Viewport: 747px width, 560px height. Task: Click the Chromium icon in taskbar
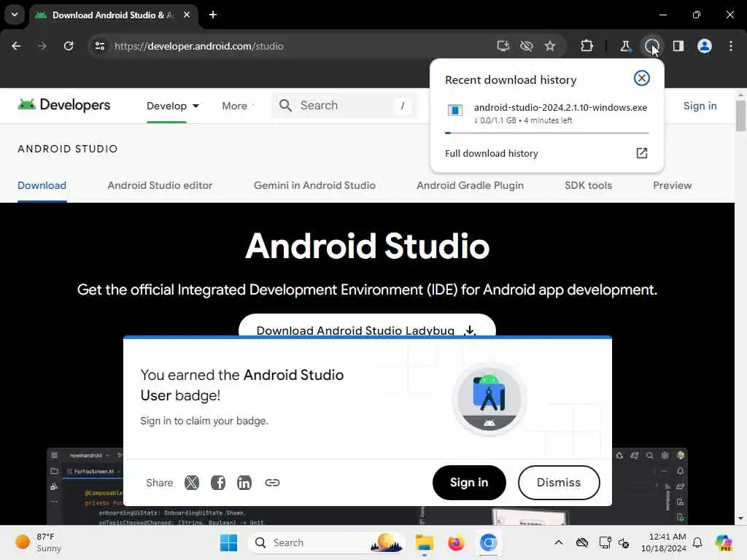point(488,542)
